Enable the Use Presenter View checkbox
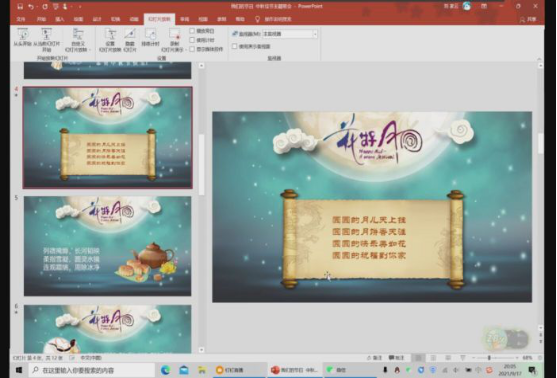This screenshot has height=378, width=557. pyautogui.click(x=234, y=46)
